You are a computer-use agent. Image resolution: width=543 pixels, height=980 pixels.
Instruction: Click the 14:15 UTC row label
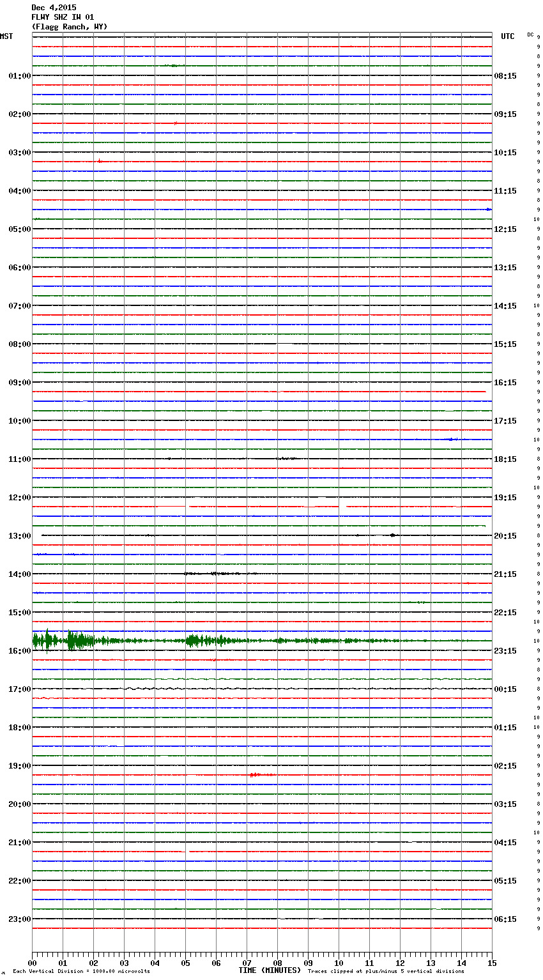tap(505, 306)
